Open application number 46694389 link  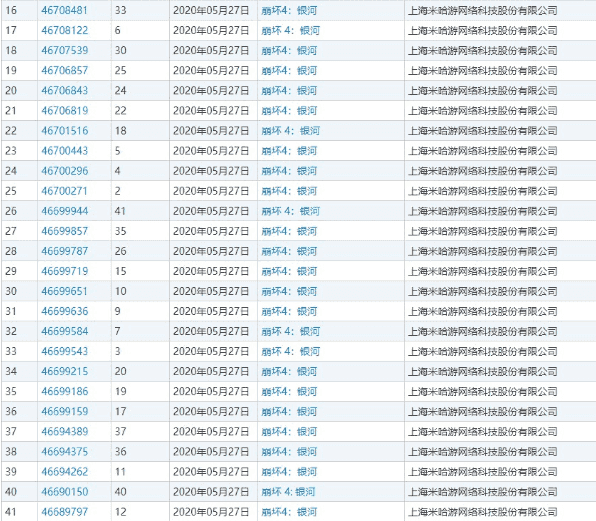click(x=65, y=432)
